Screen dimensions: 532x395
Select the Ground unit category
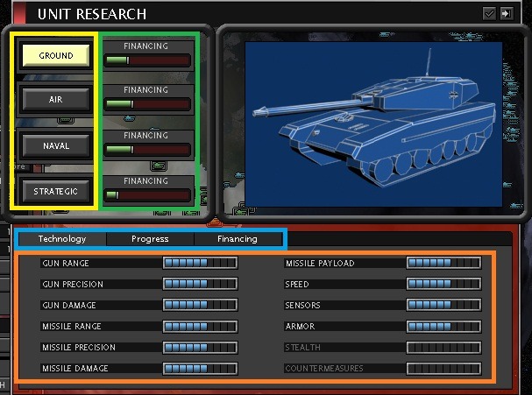click(55, 56)
